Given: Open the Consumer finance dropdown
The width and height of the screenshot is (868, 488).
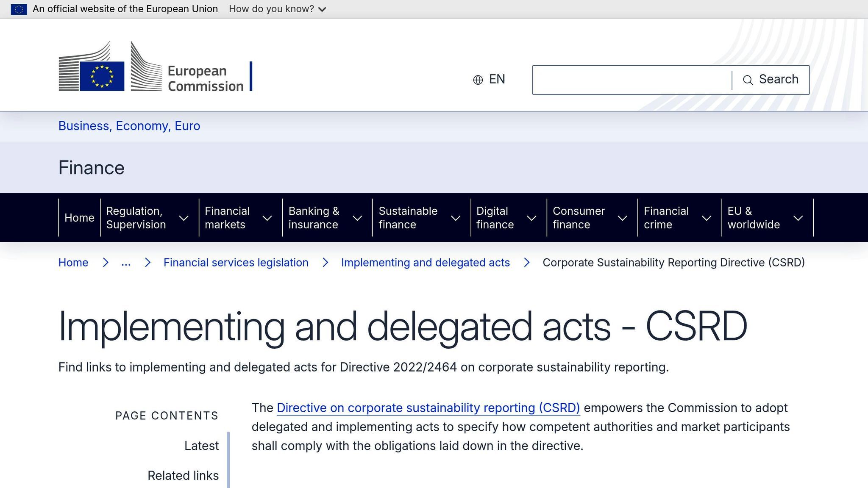Looking at the screenshot, I should tap(623, 218).
